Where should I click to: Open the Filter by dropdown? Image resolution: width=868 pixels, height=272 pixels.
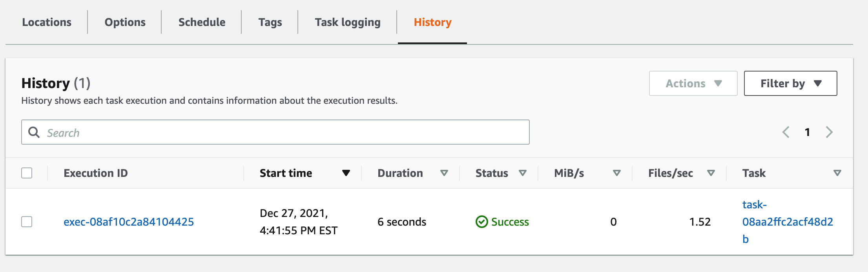pos(790,83)
